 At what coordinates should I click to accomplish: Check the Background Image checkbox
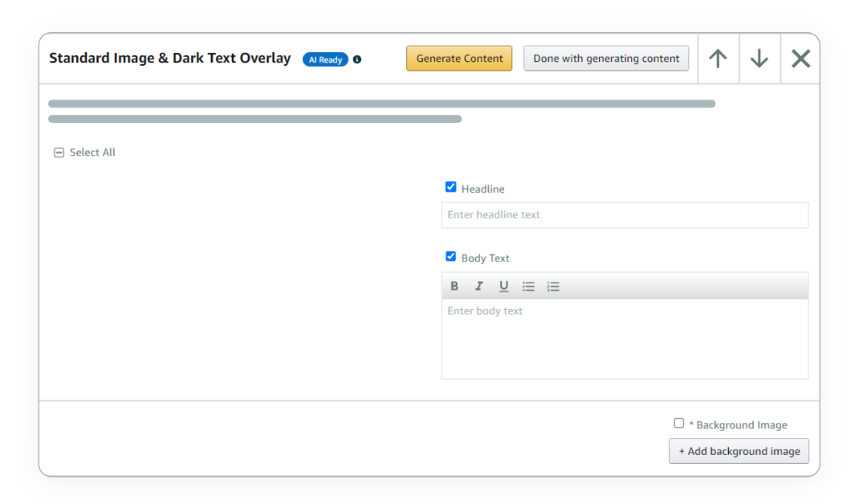[x=679, y=423]
